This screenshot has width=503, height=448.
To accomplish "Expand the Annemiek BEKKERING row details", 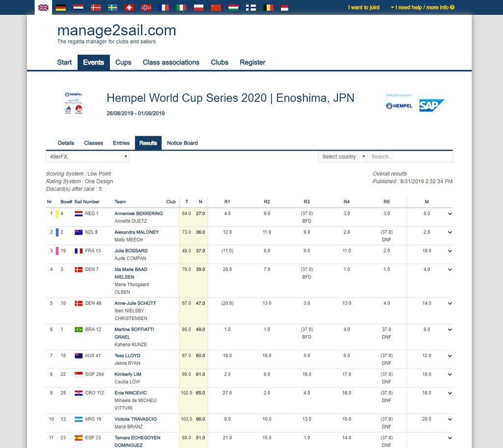I will pyautogui.click(x=450, y=214).
